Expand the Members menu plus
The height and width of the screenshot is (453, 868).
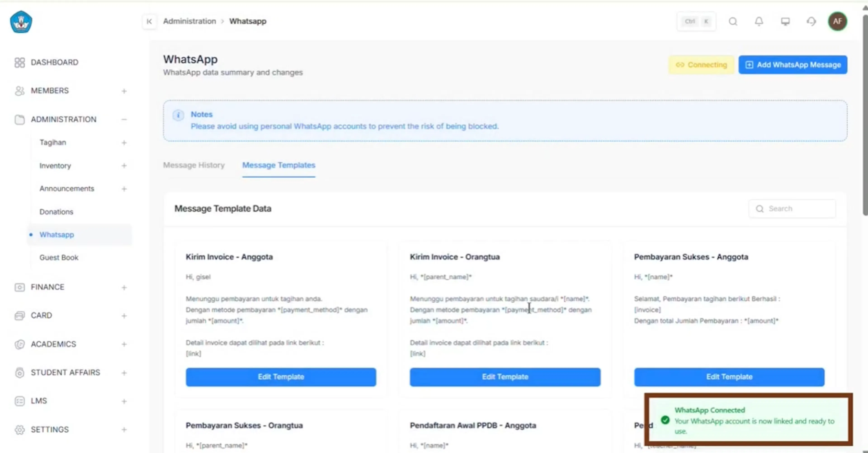point(124,91)
